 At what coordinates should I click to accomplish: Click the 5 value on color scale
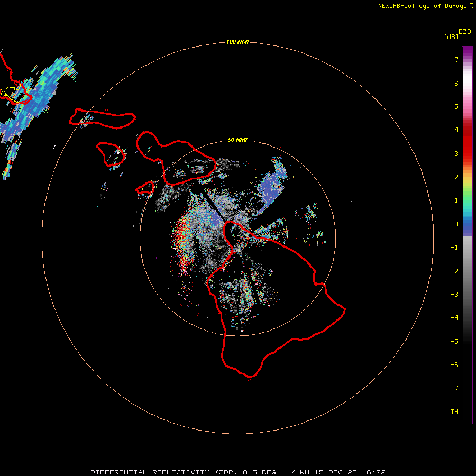pyautogui.click(x=456, y=106)
